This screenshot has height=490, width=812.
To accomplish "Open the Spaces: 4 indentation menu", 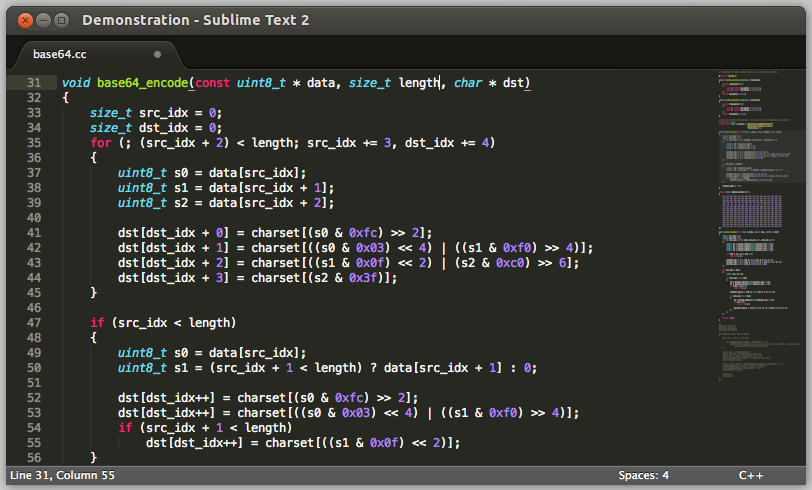I will click(643, 475).
